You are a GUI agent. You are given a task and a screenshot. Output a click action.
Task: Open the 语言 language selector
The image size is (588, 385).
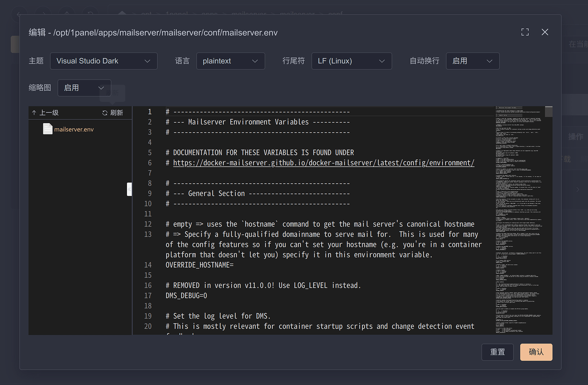coord(231,61)
